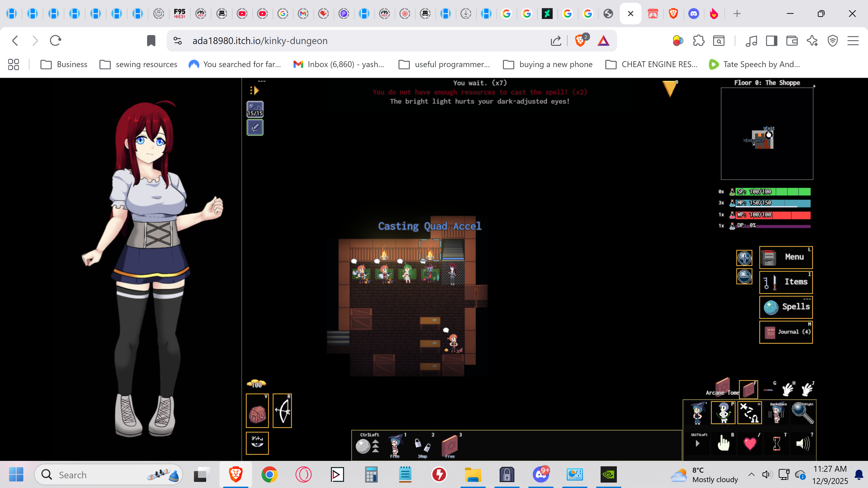868x488 pixels.
Task: Open the Journal (4) button
Action: click(x=786, y=332)
